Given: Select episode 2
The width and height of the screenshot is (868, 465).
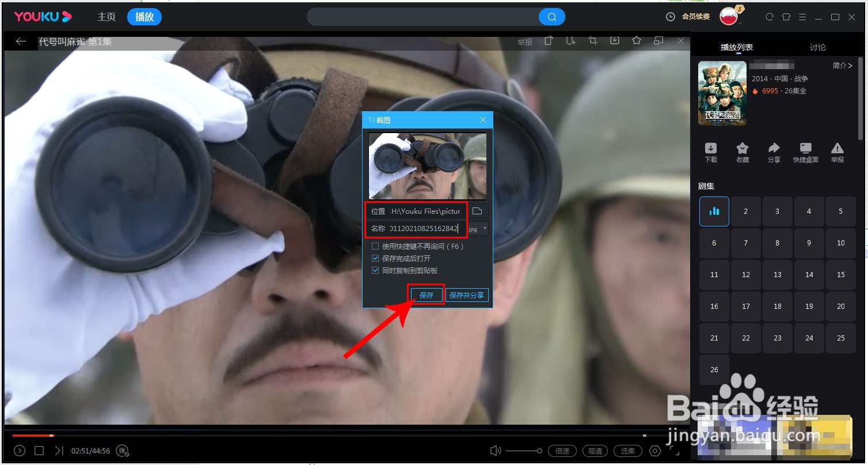Looking at the screenshot, I should 746,211.
